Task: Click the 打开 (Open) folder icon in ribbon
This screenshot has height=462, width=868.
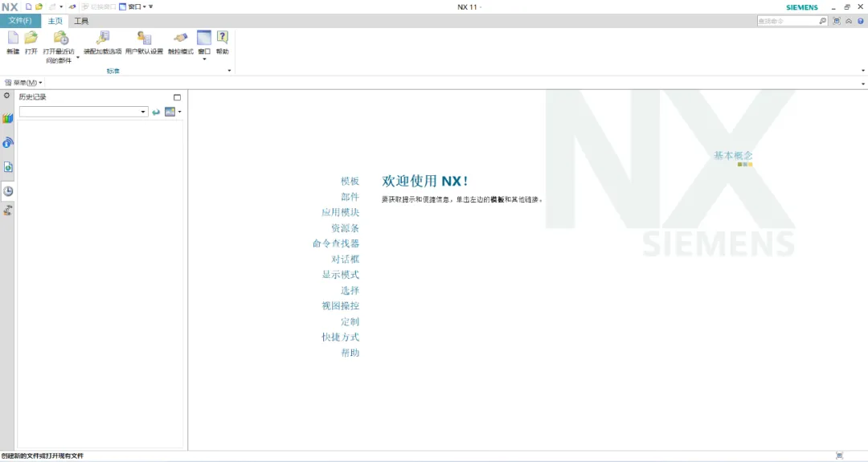Action: point(31,38)
